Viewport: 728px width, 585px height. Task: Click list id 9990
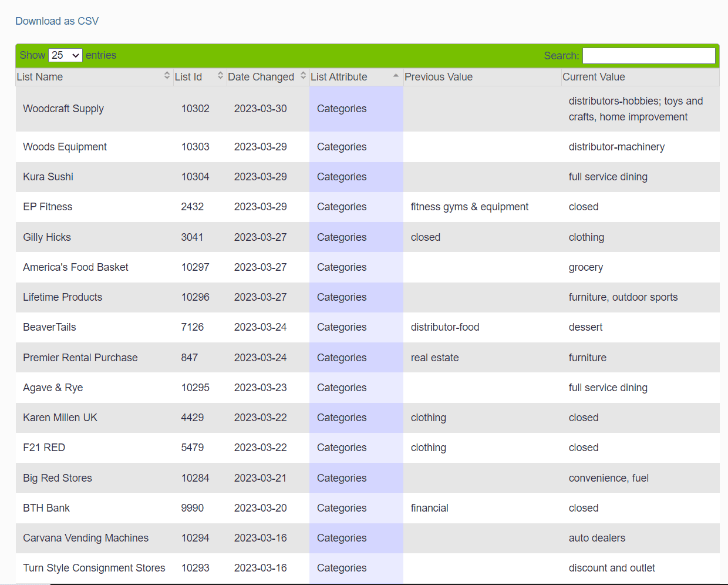193,508
